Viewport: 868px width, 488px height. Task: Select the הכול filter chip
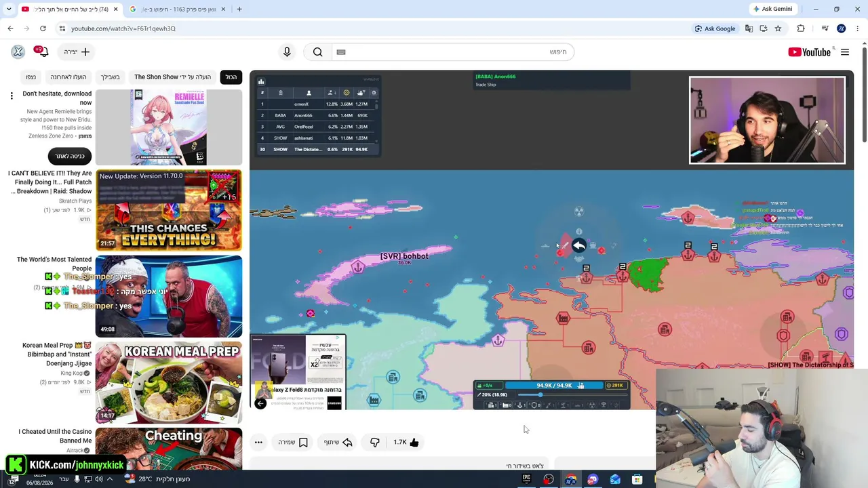pos(231,77)
